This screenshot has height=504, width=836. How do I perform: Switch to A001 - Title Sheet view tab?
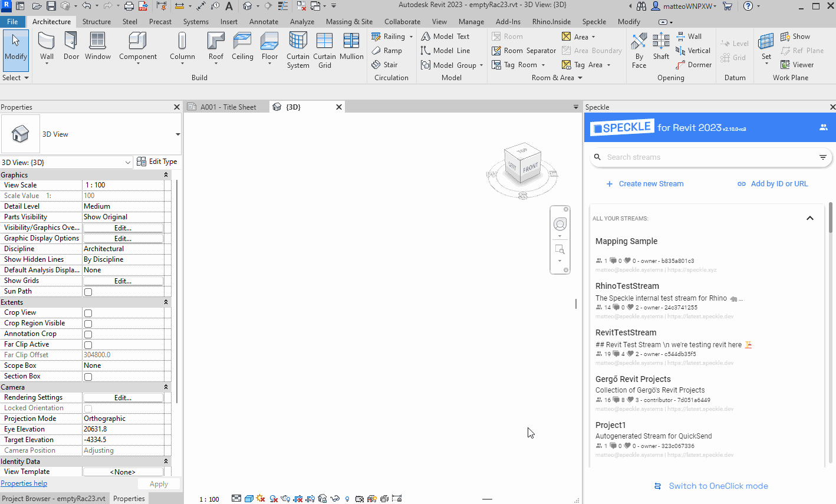227,107
